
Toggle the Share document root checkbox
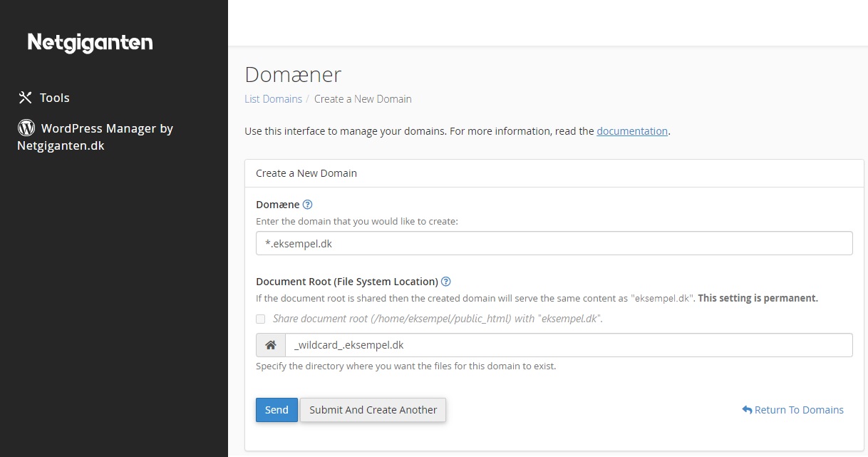click(x=261, y=319)
